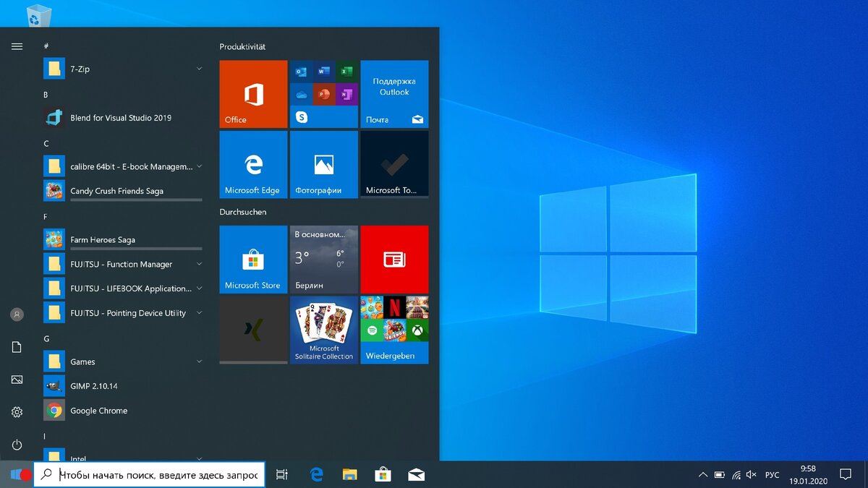868x488 pixels.
Task: Show hidden system tray icons
Action: click(703, 474)
